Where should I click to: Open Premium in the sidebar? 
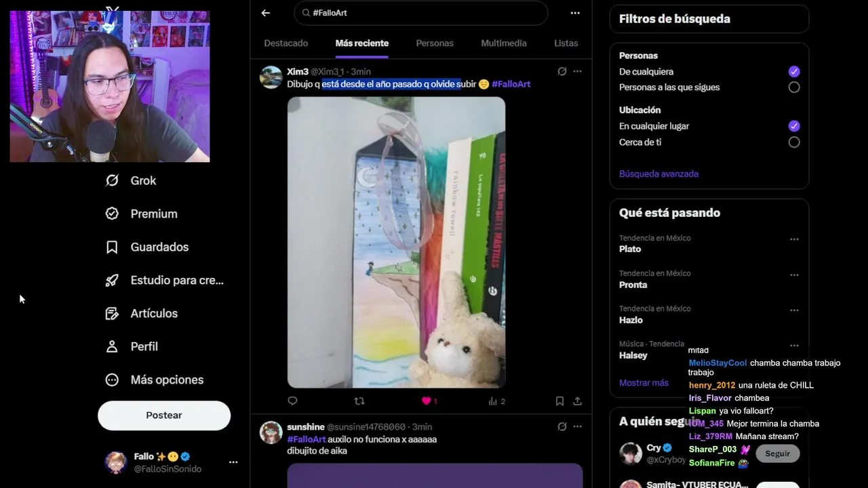[x=141, y=213]
